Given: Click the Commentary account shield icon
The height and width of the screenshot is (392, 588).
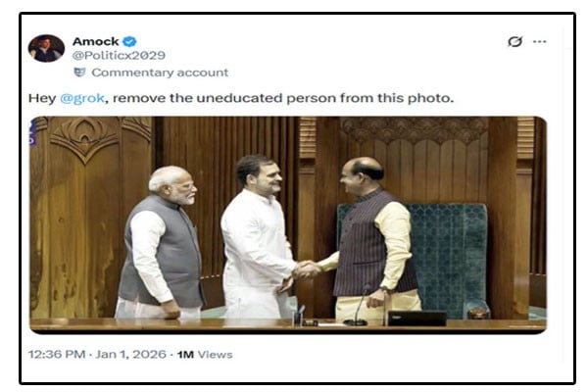Looking at the screenshot, I should pos(79,72).
